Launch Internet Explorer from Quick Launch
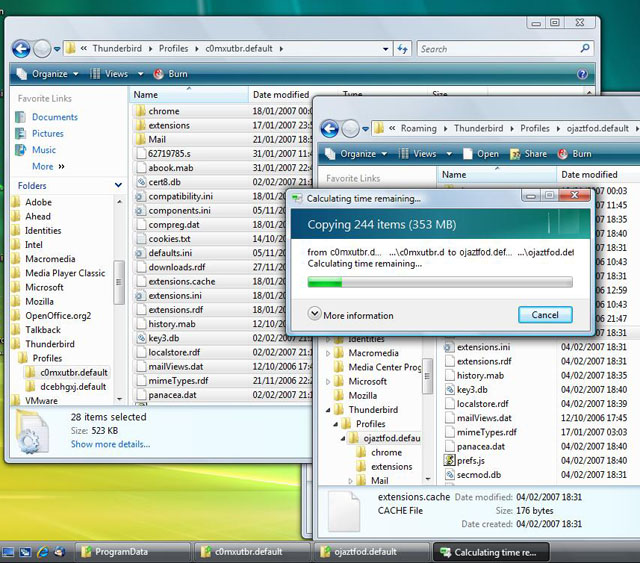Screen dimensions: 640x563 point(42,552)
